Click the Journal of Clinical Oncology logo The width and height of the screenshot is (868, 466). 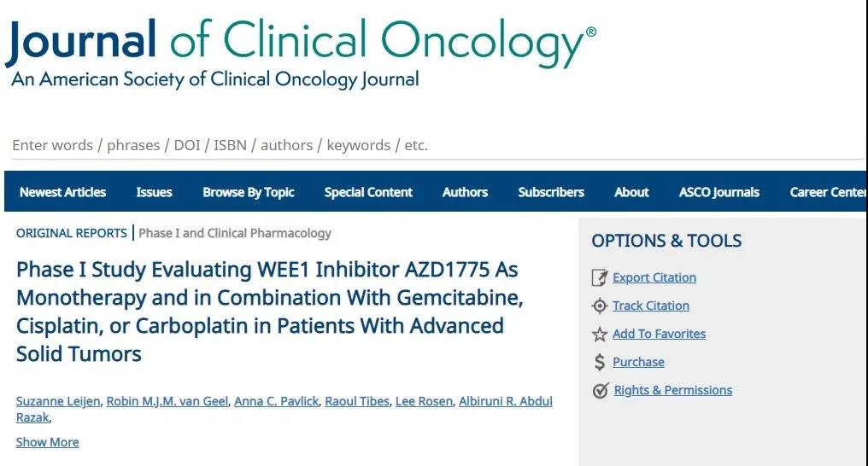[x=299, y=50]
